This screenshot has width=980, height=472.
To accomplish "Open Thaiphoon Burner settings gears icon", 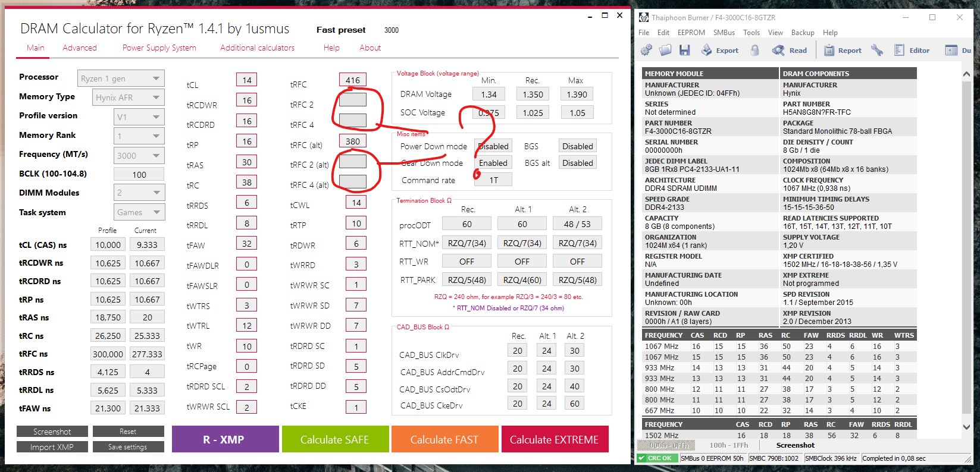I will (x=646, y=51).
